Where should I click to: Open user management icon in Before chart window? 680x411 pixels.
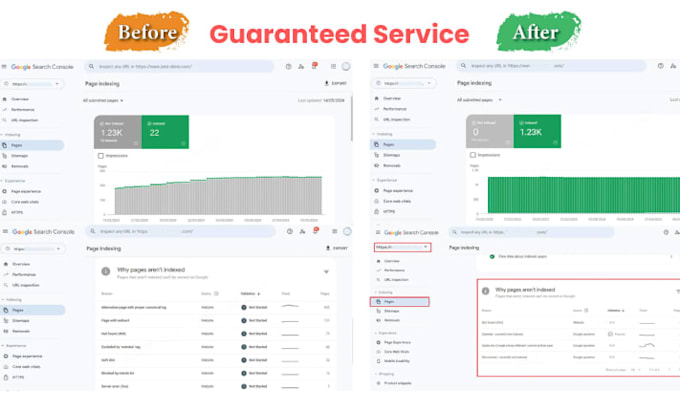301,66
